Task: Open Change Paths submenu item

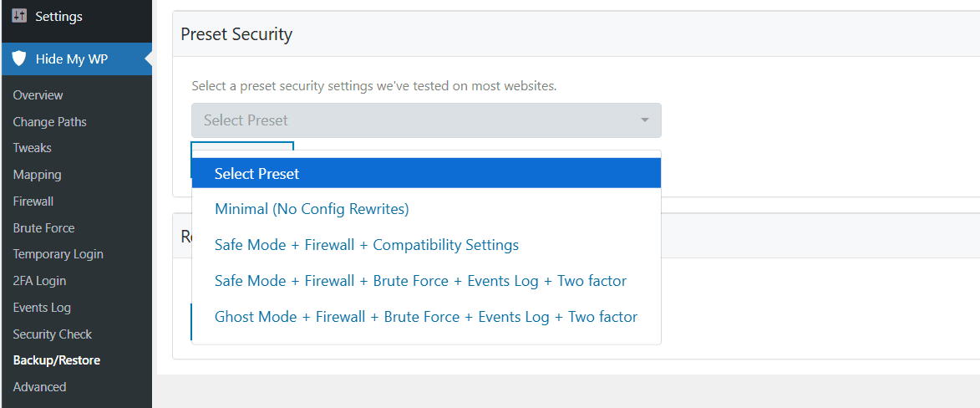Action: click(50, 122)
